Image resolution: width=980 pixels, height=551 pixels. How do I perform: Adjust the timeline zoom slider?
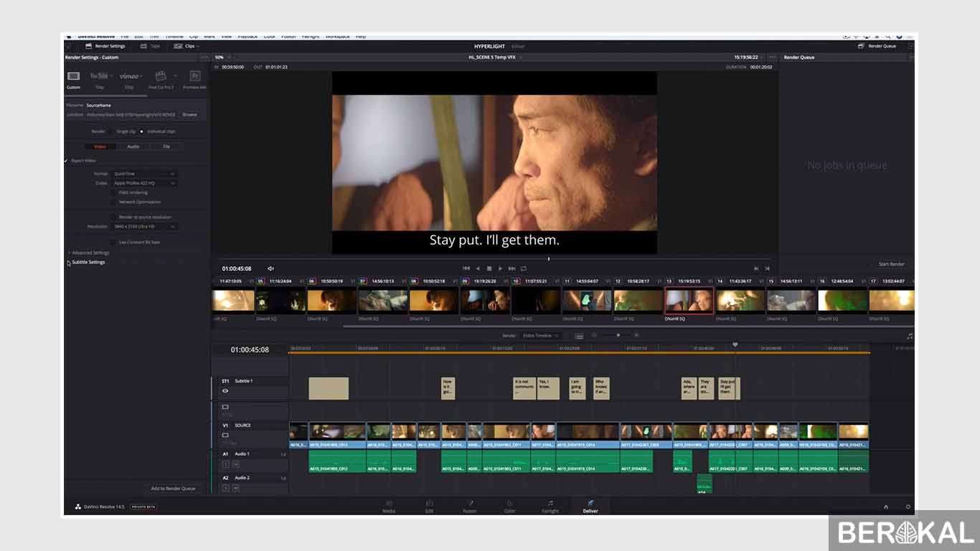point(618,334)
